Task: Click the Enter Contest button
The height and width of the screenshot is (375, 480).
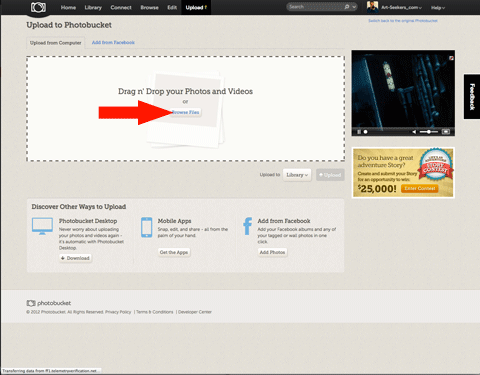Action: coord(420,188)
